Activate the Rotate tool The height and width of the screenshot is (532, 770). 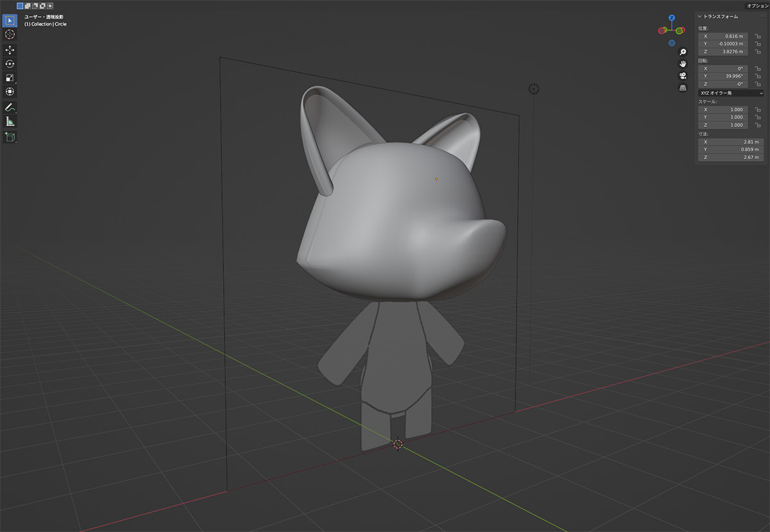click(10, 64)
